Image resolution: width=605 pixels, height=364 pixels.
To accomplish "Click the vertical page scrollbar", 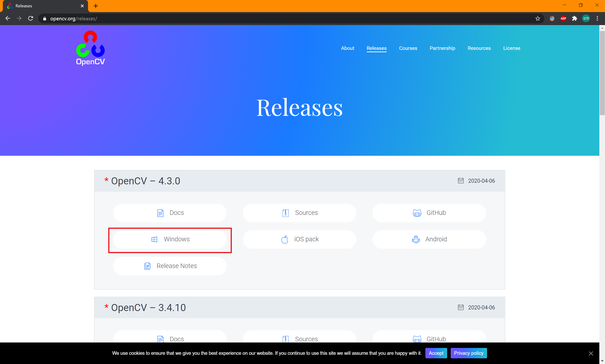I will tap(602, 74).
